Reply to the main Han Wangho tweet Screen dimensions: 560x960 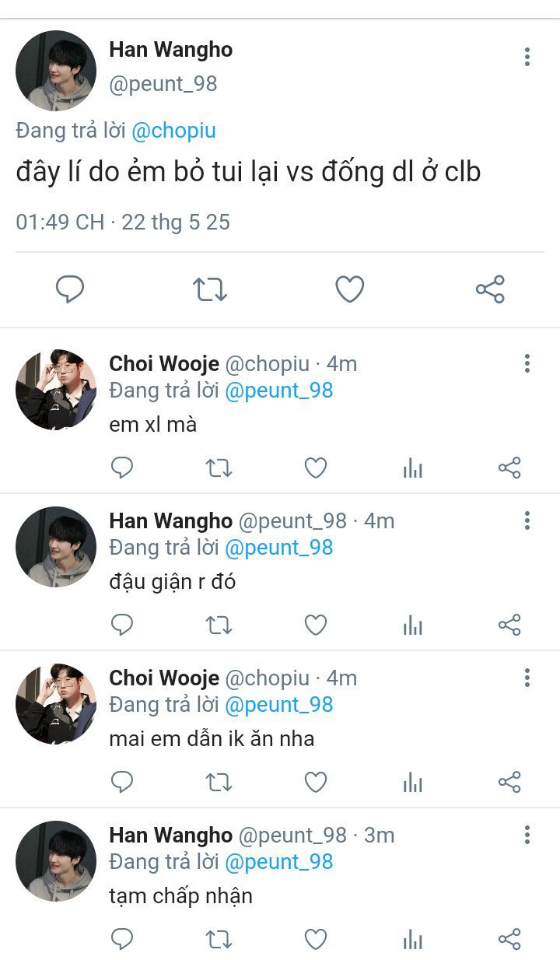(70, 289)
